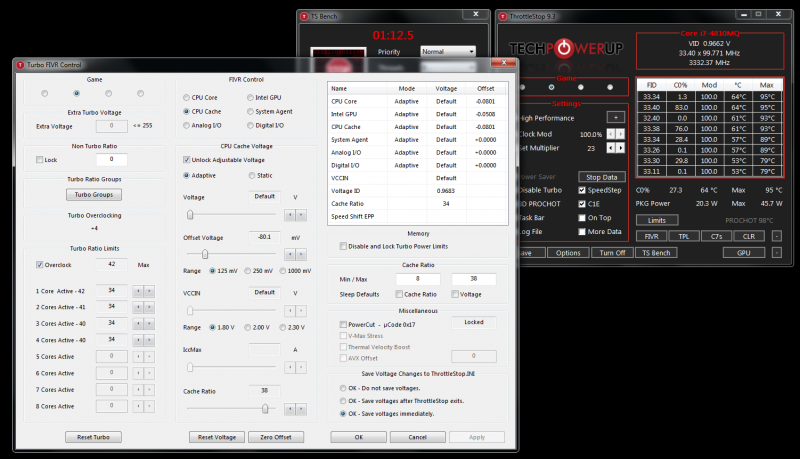Select the Intel GPU radio option
Screen dimensions: 800x459
(x=250, y=98)
